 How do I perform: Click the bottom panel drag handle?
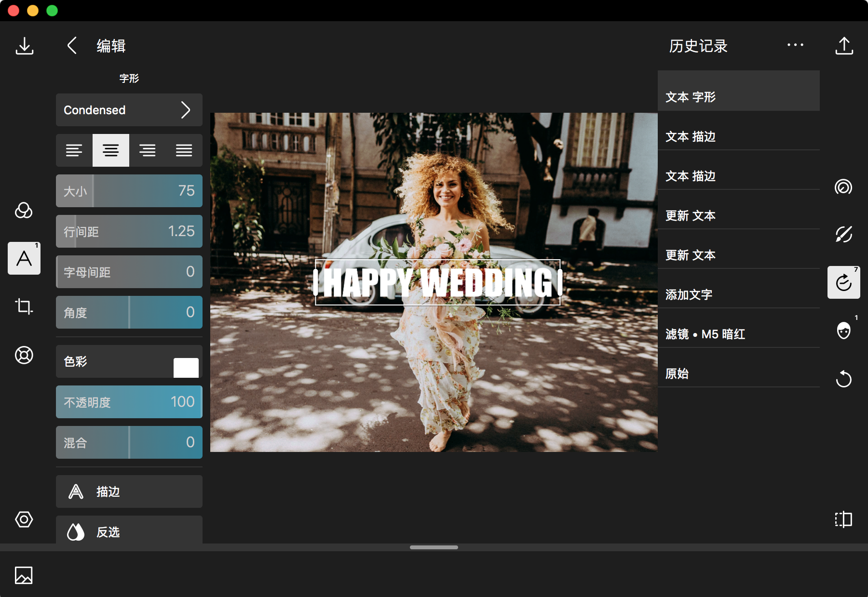tap(434, 547)
